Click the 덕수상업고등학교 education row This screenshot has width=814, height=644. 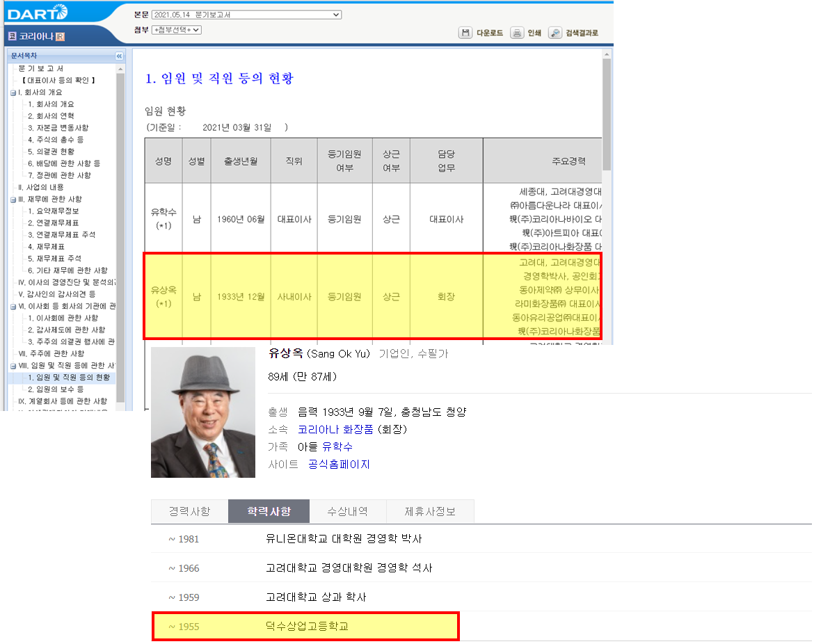click(305, 627)
